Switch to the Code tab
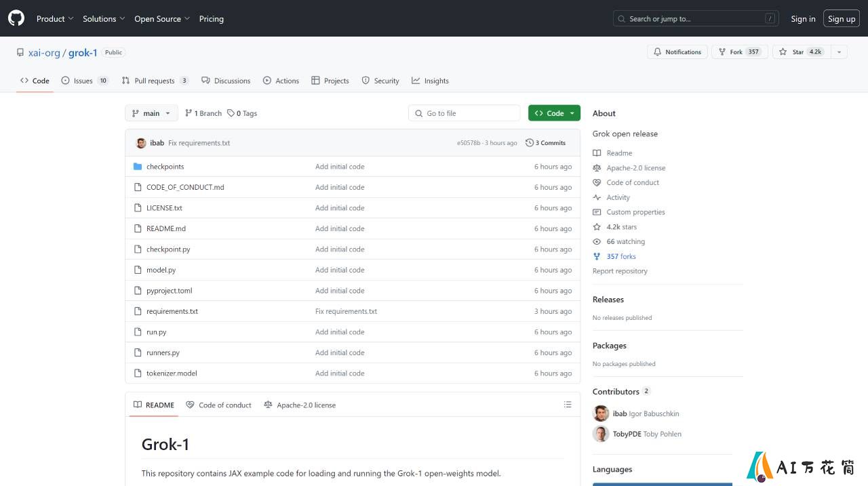 coord(35,81)
